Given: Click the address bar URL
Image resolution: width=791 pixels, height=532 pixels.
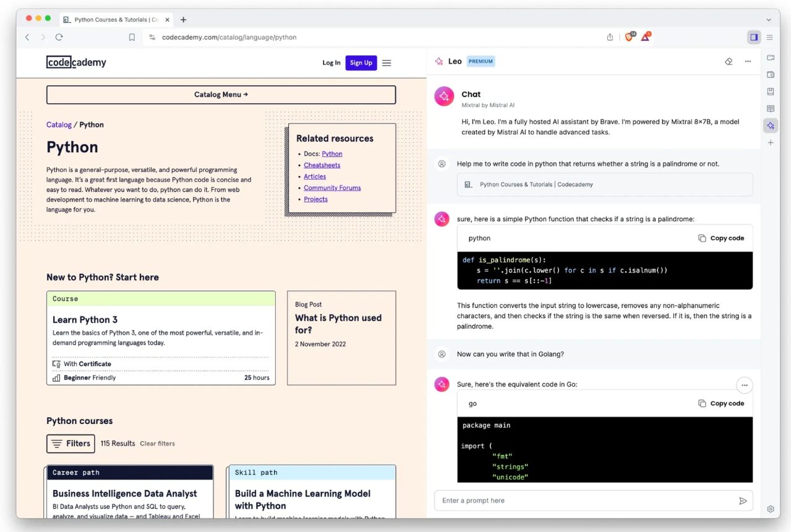Looking at the screenshot, I should click(x=229, y=37).
